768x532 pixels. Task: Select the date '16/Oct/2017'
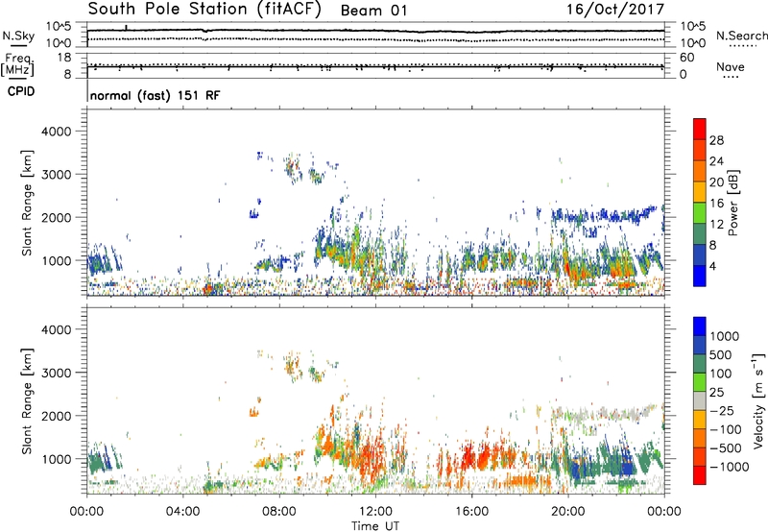click(615, 10)
